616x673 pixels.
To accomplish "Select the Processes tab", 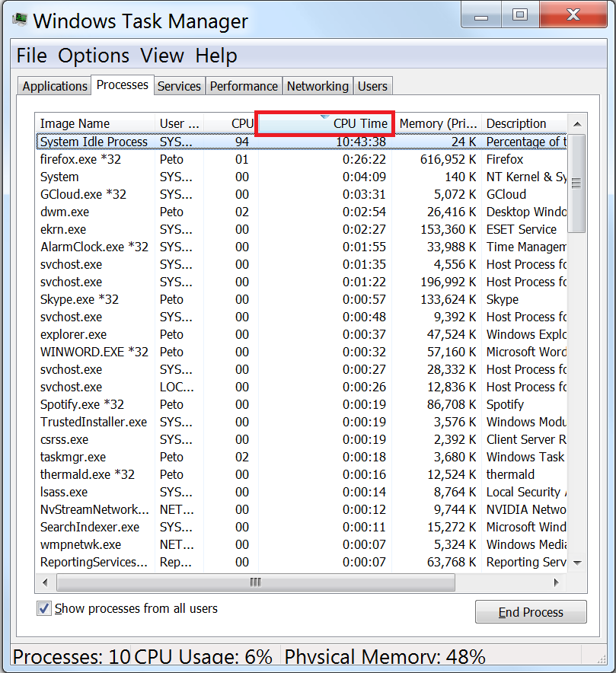I will [x=123, y=85].
